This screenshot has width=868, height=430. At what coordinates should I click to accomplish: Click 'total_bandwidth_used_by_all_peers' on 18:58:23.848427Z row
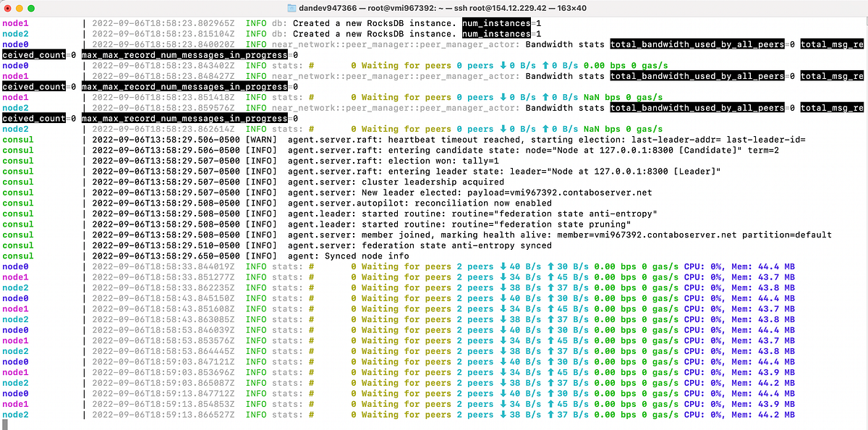point(697,76)
